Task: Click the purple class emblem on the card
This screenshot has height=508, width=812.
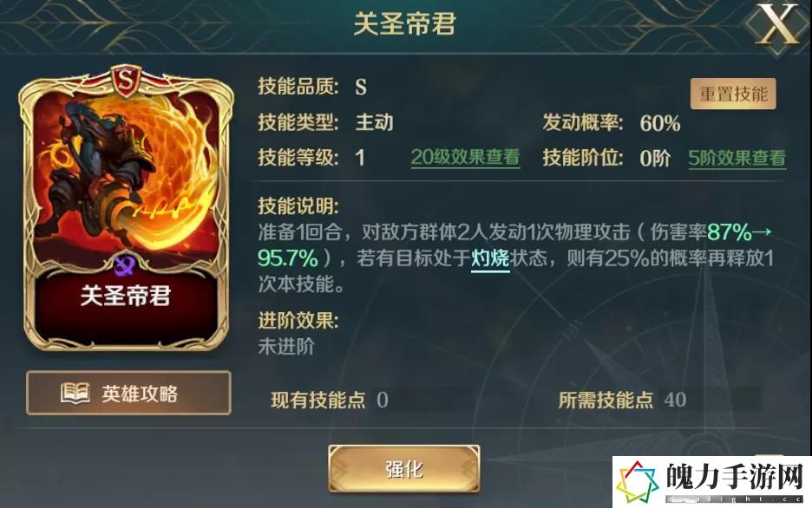Action: [x=125, y=264]
